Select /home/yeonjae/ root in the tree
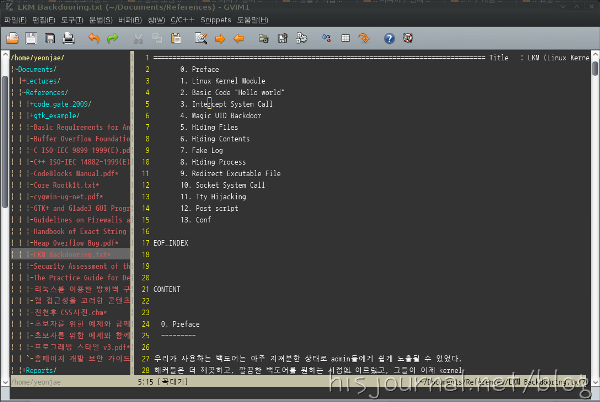This screenshot has width=600, height=402. click(38, 58)
